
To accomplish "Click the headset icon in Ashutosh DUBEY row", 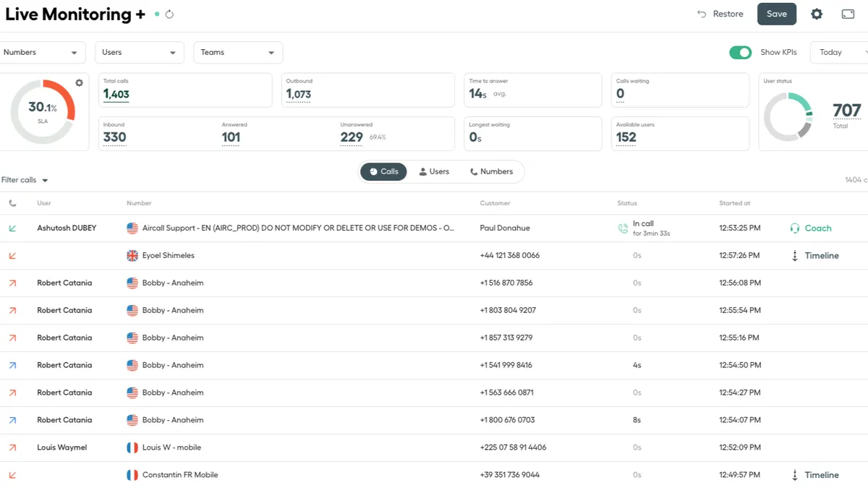I will pos(795,228).
